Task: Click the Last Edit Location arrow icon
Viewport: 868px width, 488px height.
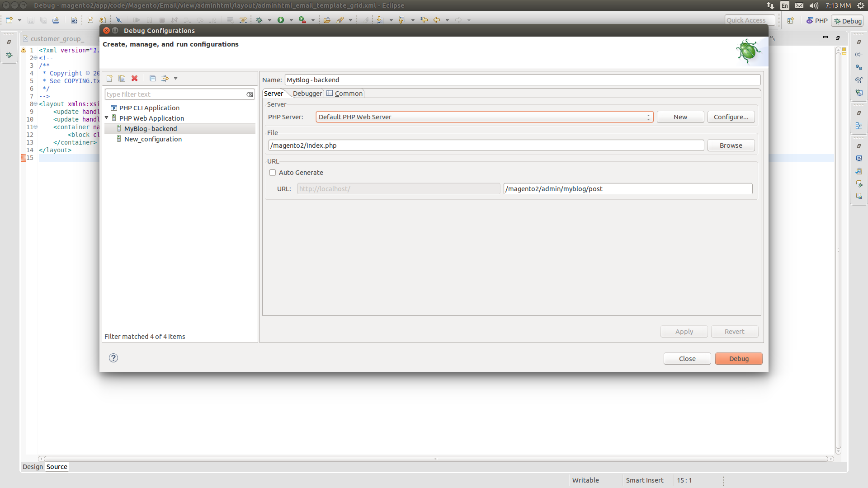Action: pyautogui.click(x=424, y=20)
